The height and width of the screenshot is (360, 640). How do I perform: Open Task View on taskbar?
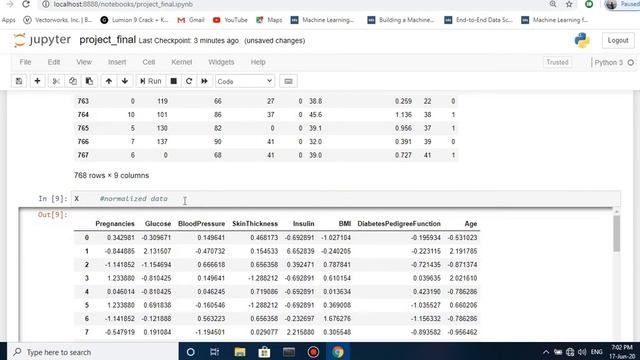(215, 352)
